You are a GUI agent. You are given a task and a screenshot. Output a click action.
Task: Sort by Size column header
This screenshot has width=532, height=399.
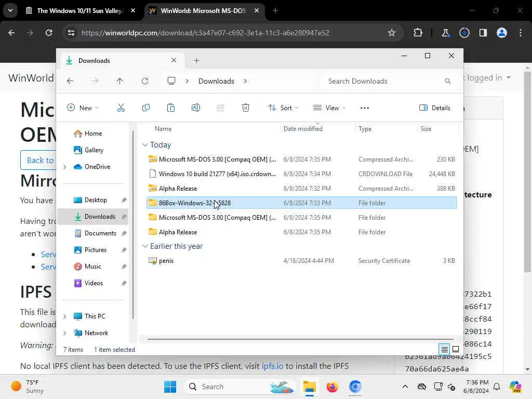437,129
